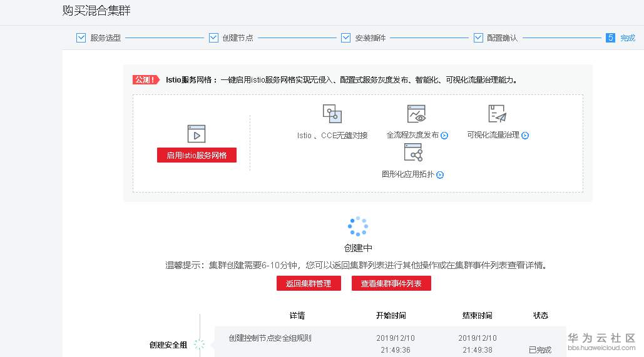Image resolution: width=644 pixels, height=357 pixels.
Task: Click the 已完成 status cell
Action: tap(539, 350)
